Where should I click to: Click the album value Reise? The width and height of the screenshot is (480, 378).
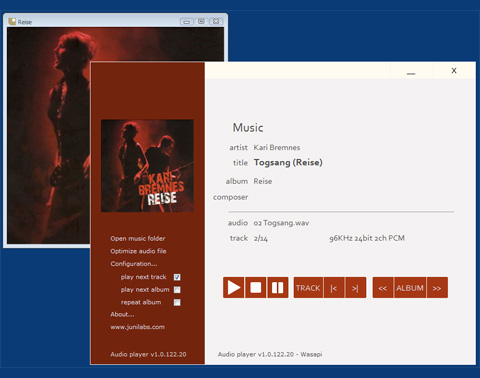pos(263,181)
